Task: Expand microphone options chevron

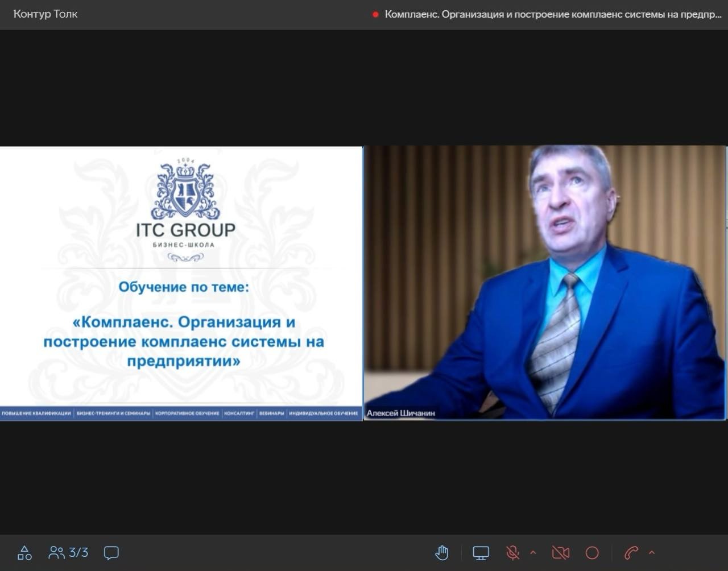Action: pyautogui.click(x=533, y=553)
